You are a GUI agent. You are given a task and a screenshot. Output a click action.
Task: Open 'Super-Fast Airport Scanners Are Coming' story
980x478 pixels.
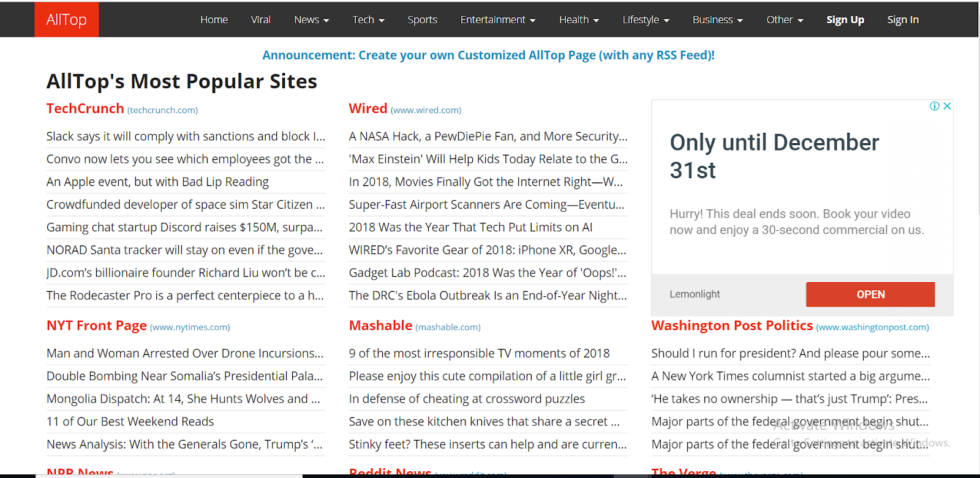tap(487, 204)
